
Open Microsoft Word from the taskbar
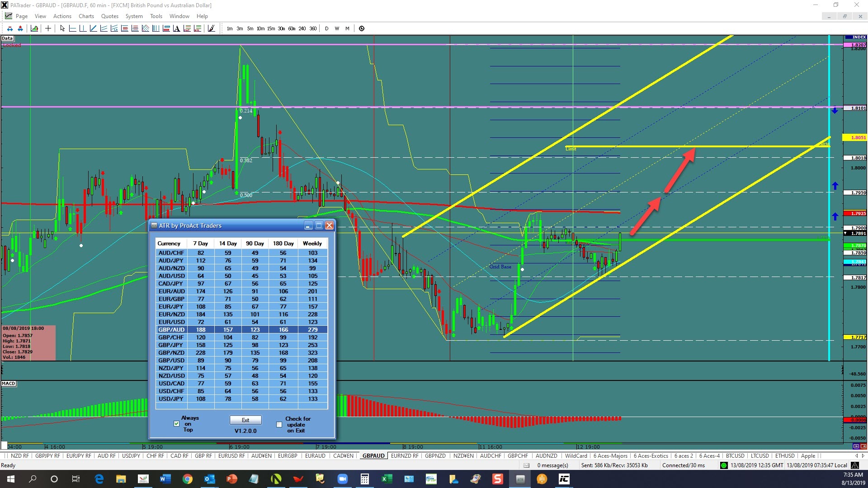[x=165, y=479]
